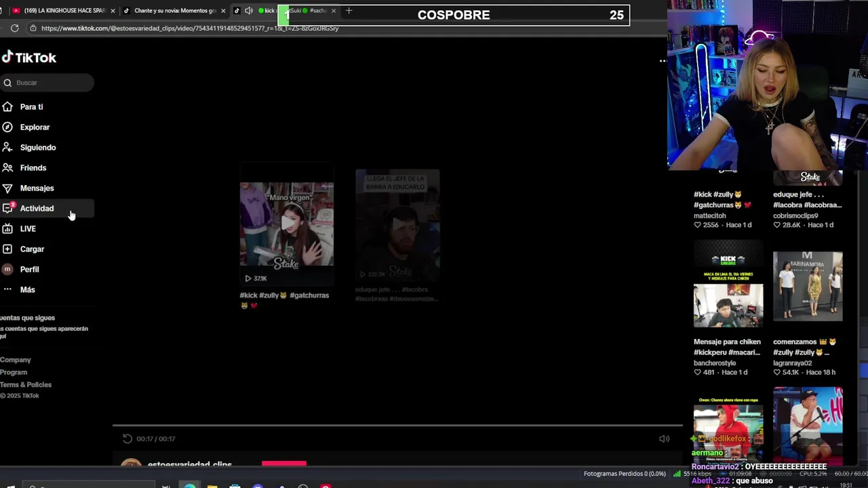Seek on the video progress bar

click(397, 426)
